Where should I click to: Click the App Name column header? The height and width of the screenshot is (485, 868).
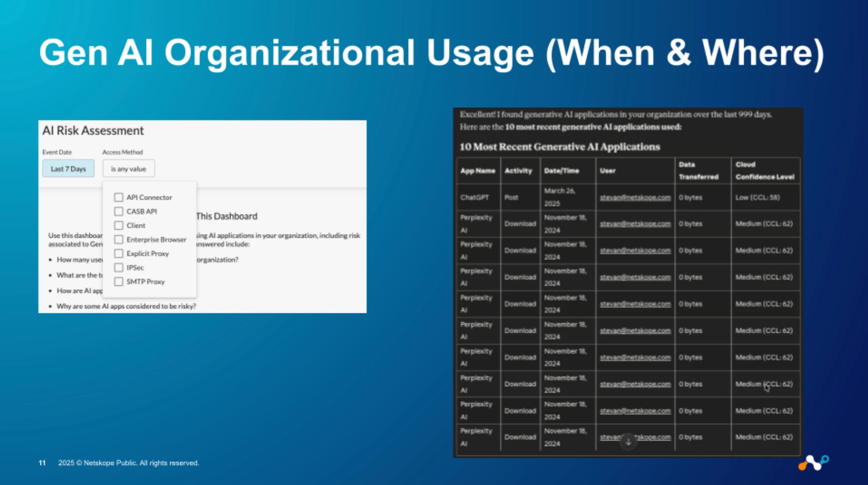pyautogui.click(x=477, y=171)
